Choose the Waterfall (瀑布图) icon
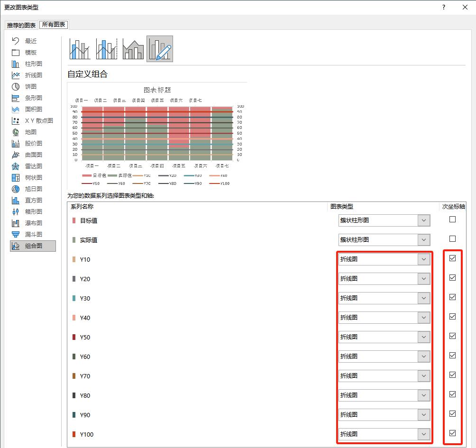The height and width of the screenshot is (448, 476). pos(16,223)
